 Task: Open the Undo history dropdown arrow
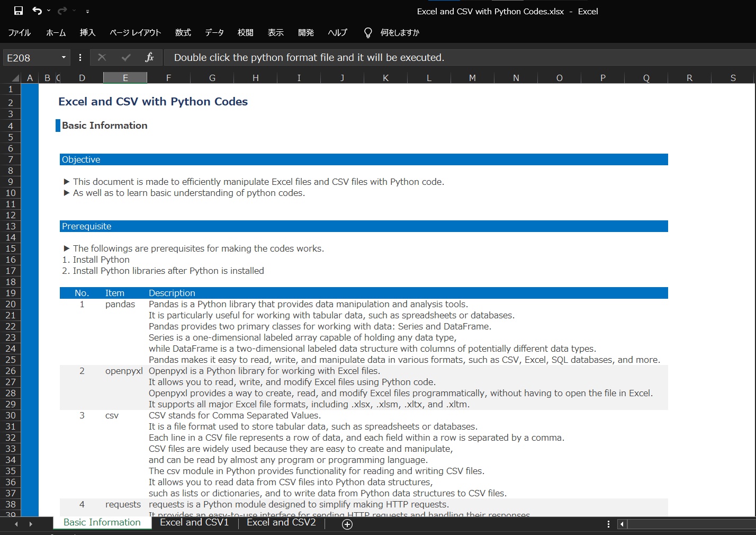pos(49,11)
